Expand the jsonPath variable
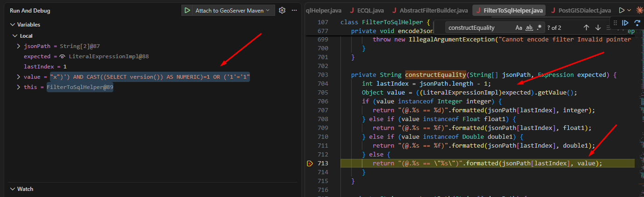 point(19,46)
